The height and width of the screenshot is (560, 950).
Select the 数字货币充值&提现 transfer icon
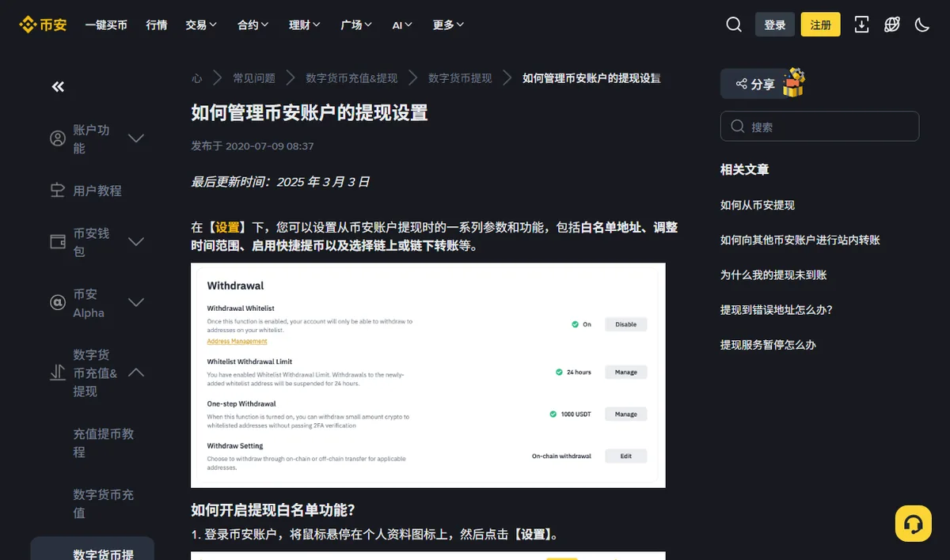[x=58, y=373]
